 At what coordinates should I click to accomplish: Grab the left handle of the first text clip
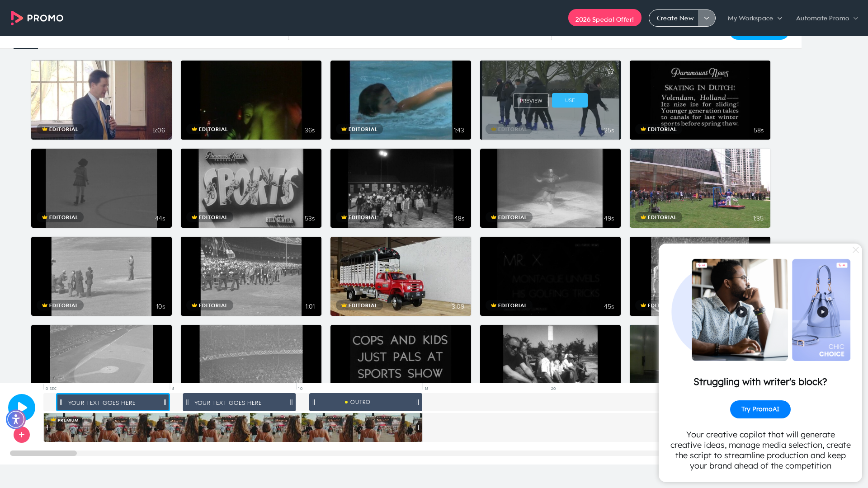coord(61,402)
